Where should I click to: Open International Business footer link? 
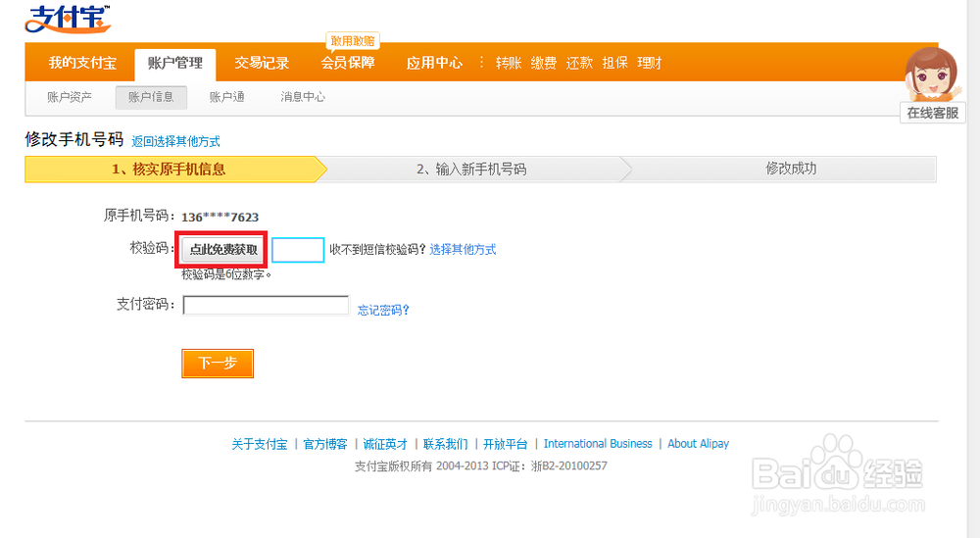598,444
